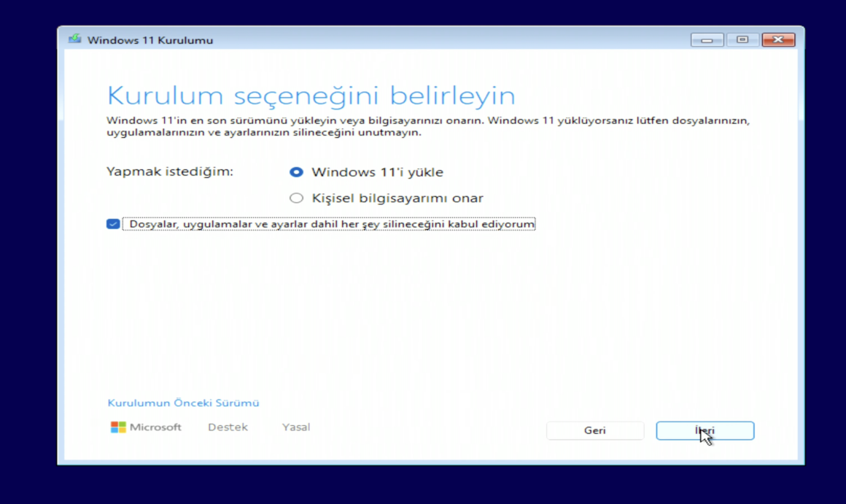Screen dimensions: 846x504
Task: Select the "Windows 11'i yükle" radio option
Action: coord(296,172)
